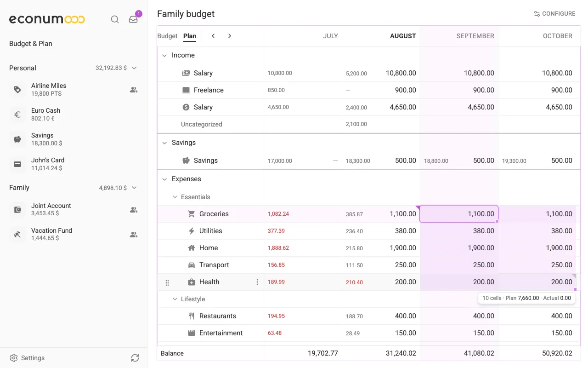The image size is (588, 368).
Task: Go to next months with right arrow
Action: click(x=230, y=36)
